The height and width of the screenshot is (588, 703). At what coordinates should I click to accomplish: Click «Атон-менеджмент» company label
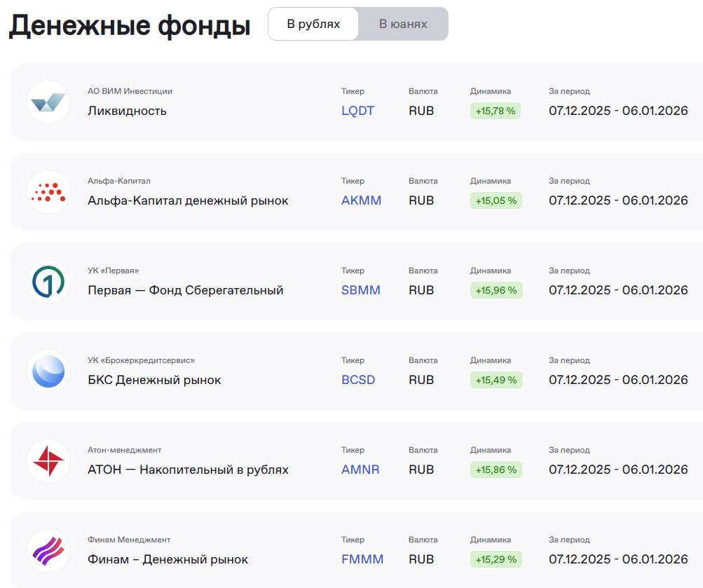[x=124, y=449]
